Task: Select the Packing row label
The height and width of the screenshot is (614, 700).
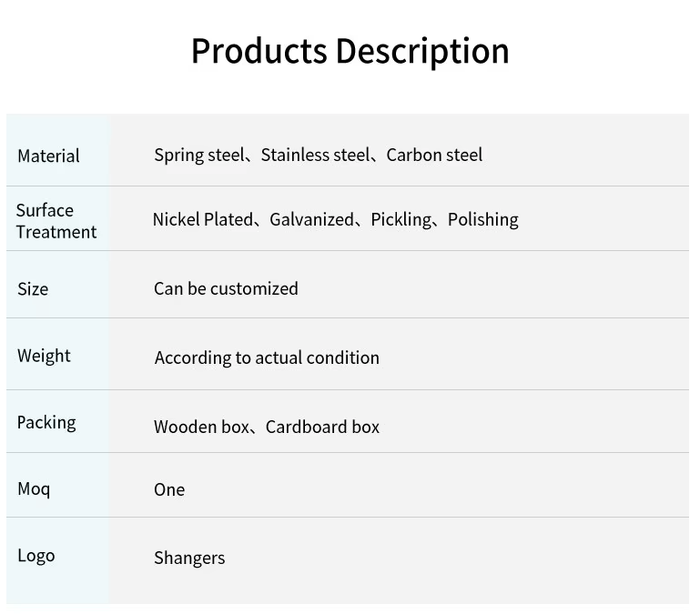Action: pos(46,422)
